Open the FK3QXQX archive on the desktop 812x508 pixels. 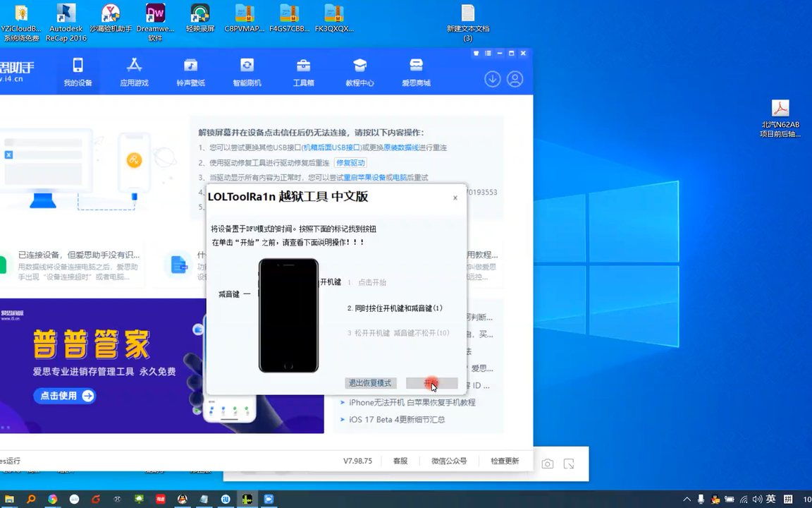tap(334, 18)
